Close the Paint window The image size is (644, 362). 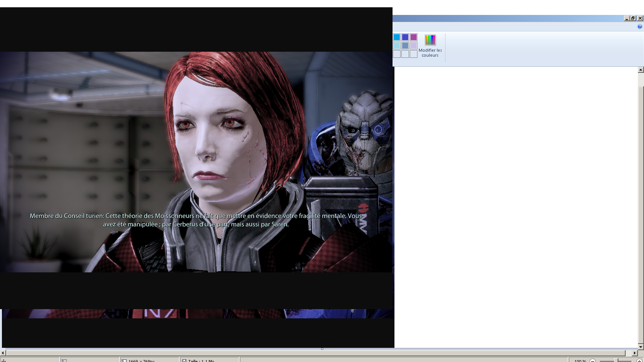pyautogui.click(x=640, y=18)
